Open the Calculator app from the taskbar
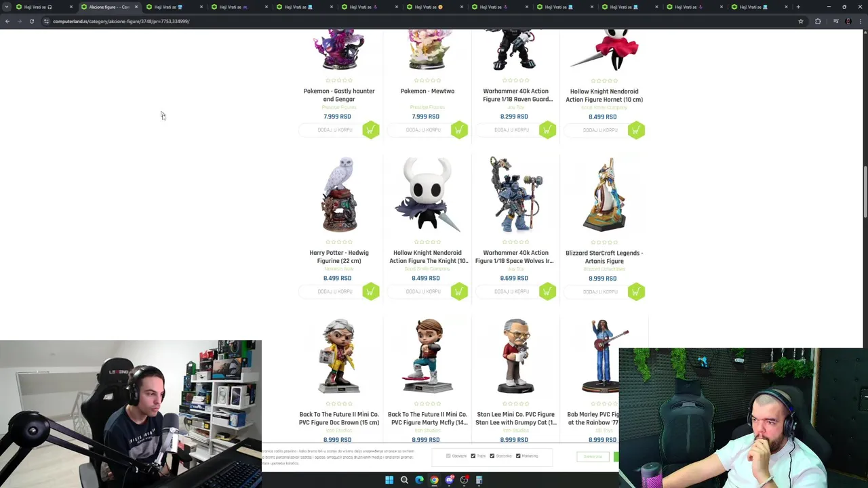 coord(479,480)
